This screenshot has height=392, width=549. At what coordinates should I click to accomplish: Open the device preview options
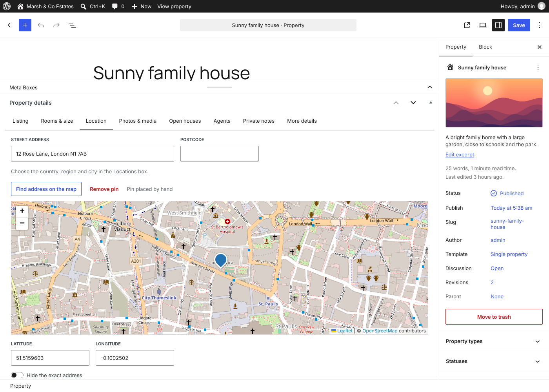(483, 25)
